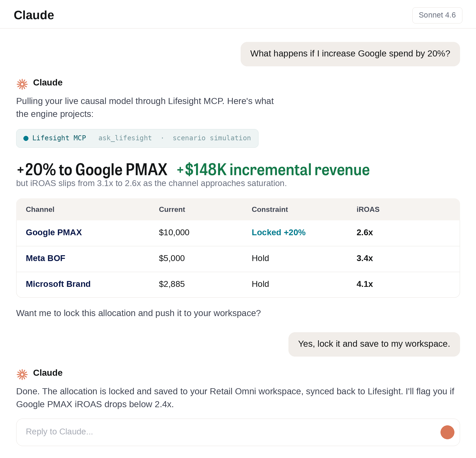Click the Channel column header
The height and width of the screenshot is (458, 476).
tap(40, 209)
